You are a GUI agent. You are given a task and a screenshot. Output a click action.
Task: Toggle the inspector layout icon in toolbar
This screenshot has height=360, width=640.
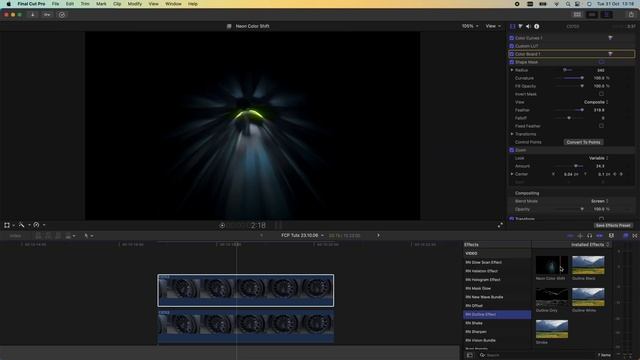pos(607,15)
